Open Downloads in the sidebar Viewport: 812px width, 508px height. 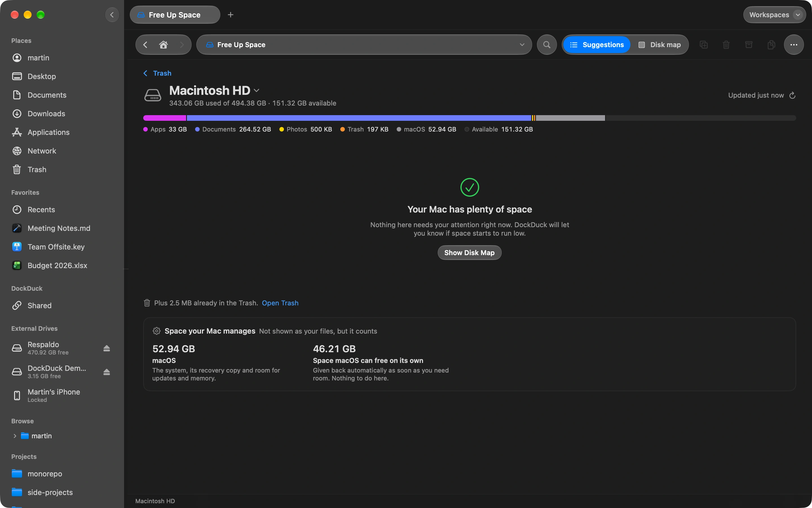tap(62, 113)
